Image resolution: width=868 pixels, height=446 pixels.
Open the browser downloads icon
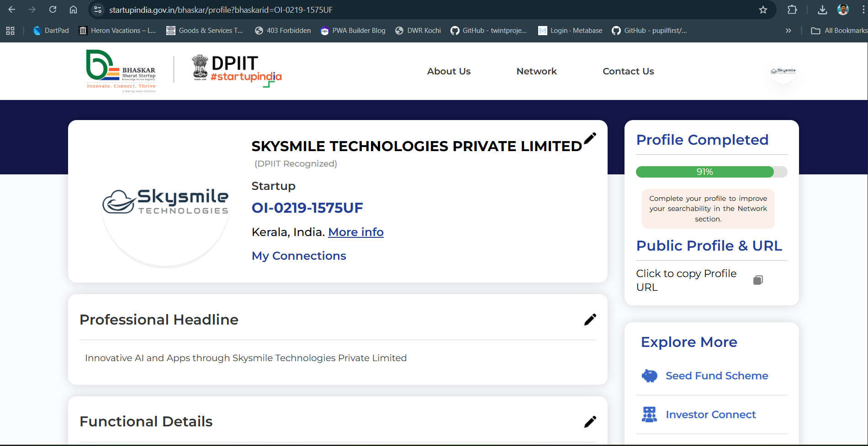click(822, 10)
